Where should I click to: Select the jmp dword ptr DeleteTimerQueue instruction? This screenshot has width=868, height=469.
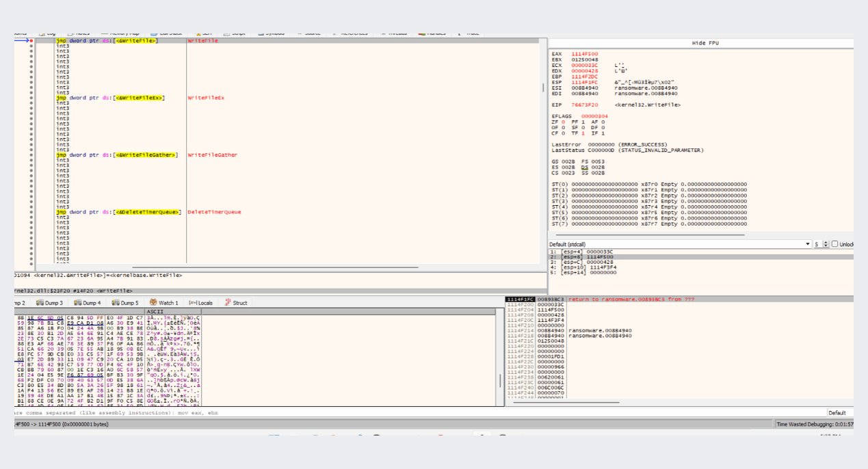coord(119,212)
